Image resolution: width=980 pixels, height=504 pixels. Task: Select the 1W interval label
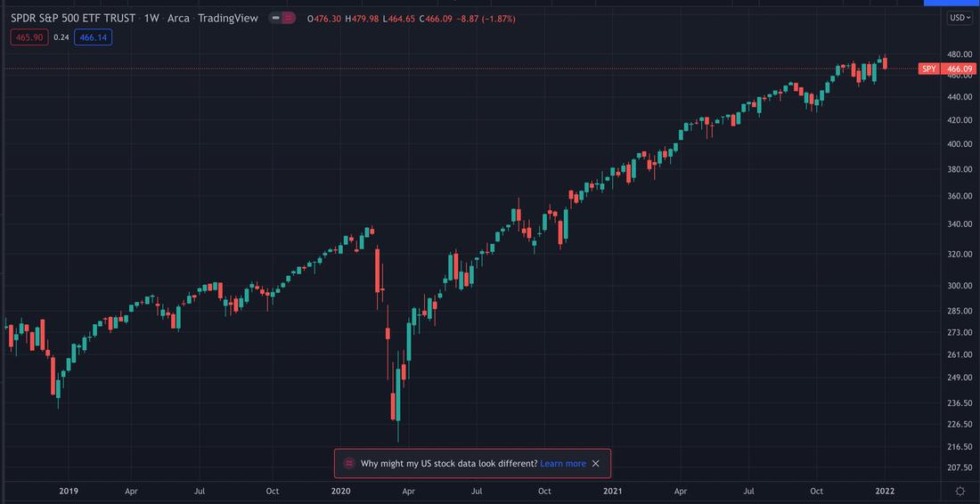pos(151,18)
